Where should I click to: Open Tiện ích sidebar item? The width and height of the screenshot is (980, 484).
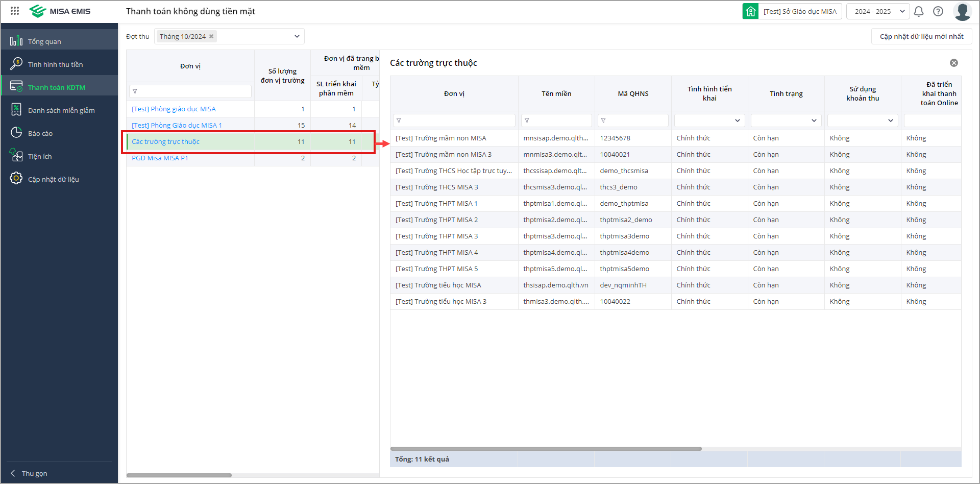coord(60,156)
